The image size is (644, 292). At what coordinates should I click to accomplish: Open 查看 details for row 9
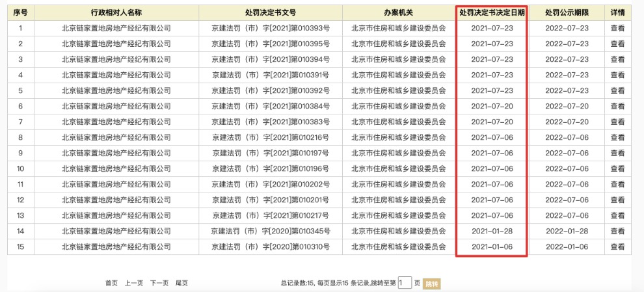coord(617,153)
